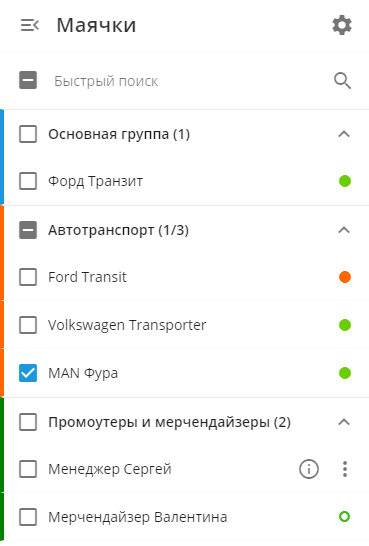Click the hollow green status circle of Мерчендайзер Валентина
This screenshot has width=369, height=546.
(x=344, y=516)
